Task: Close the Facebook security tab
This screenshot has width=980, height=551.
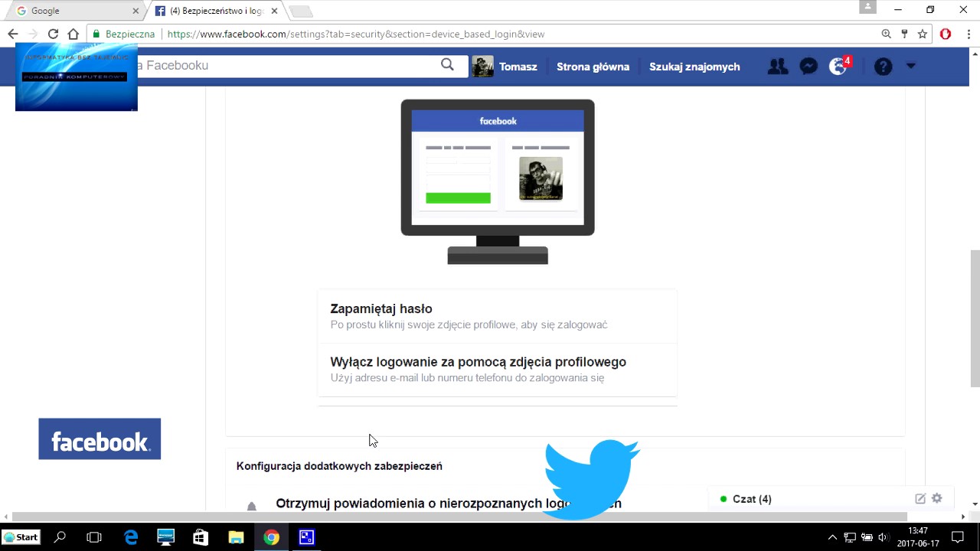Action: point(274,11)
